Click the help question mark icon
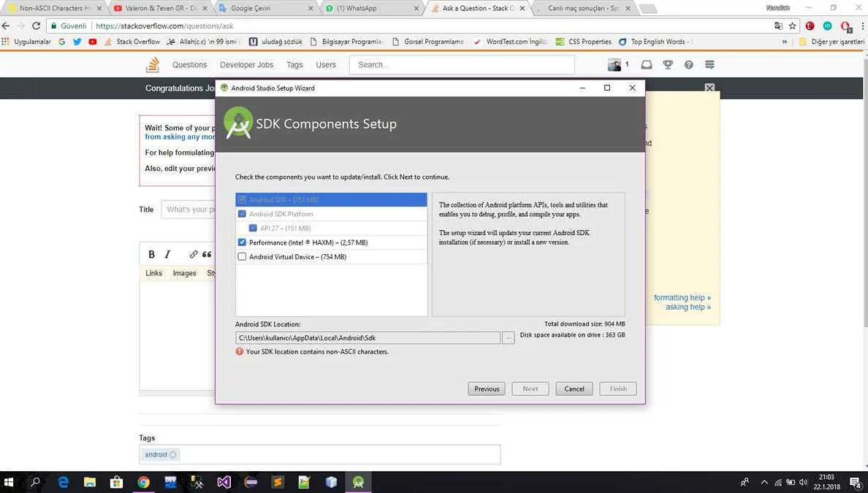 (x=688, y=65)
